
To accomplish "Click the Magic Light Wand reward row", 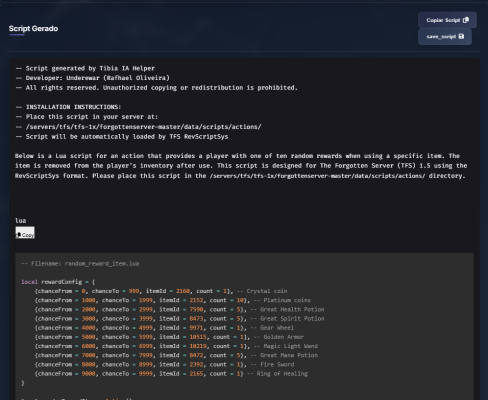I will click(176, 346).
